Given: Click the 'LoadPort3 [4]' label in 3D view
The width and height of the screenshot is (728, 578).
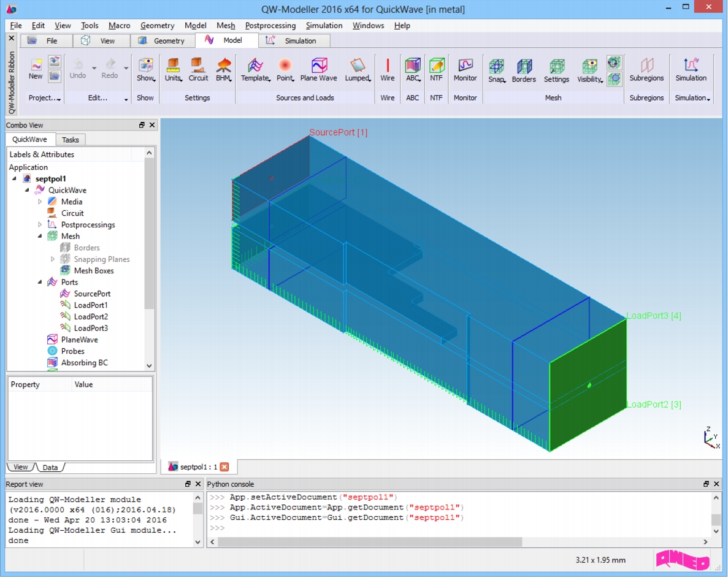Looking at the screenshot, I should pyautogui.click(x=654, y=316).
